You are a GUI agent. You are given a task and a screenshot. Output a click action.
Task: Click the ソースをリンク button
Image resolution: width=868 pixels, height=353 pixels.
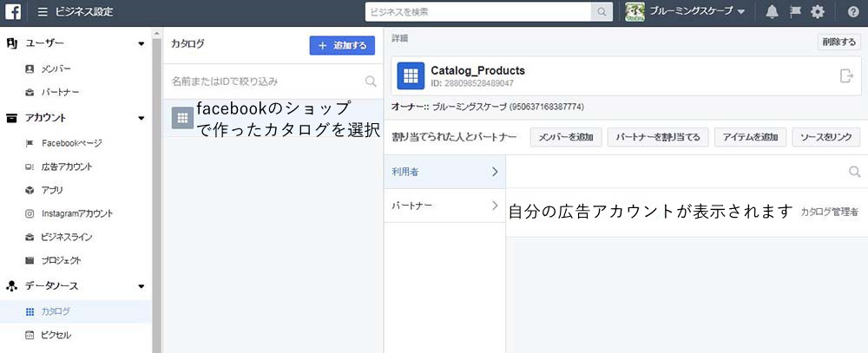[826, 138]
